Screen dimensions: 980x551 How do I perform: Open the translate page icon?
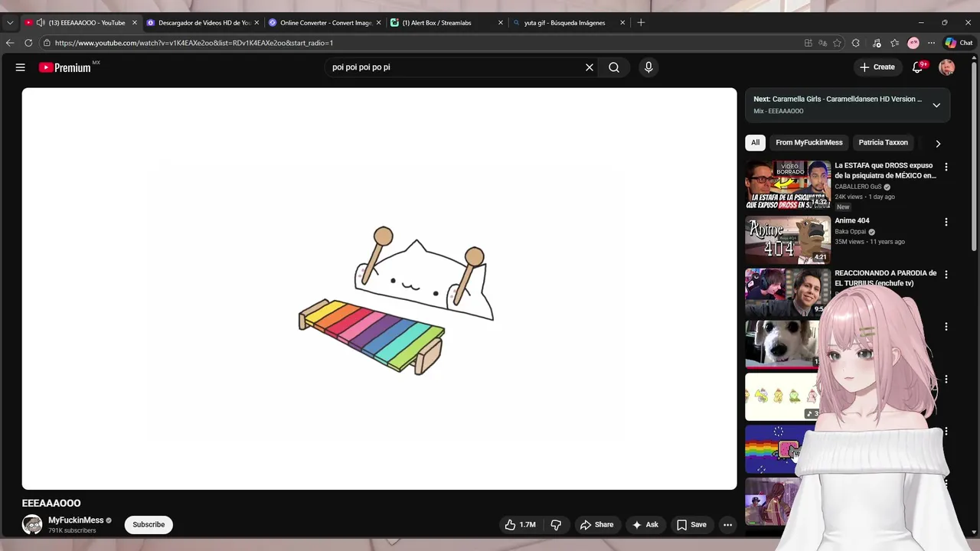click(823, 43)
